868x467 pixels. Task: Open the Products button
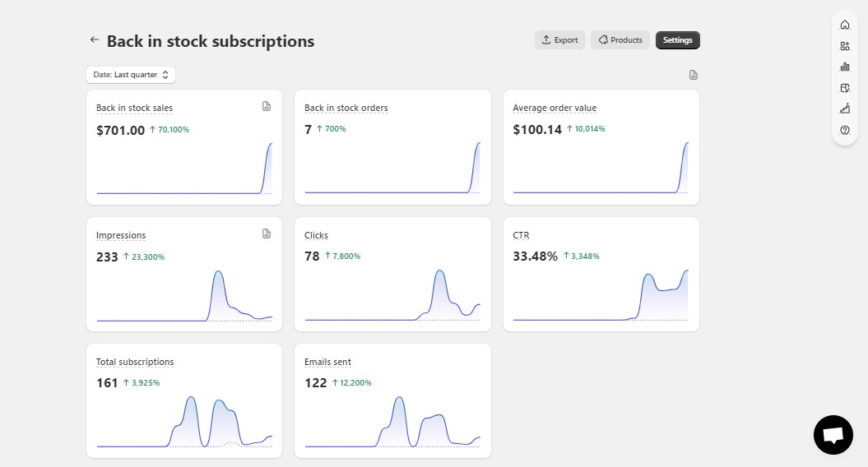coord(620,39)
